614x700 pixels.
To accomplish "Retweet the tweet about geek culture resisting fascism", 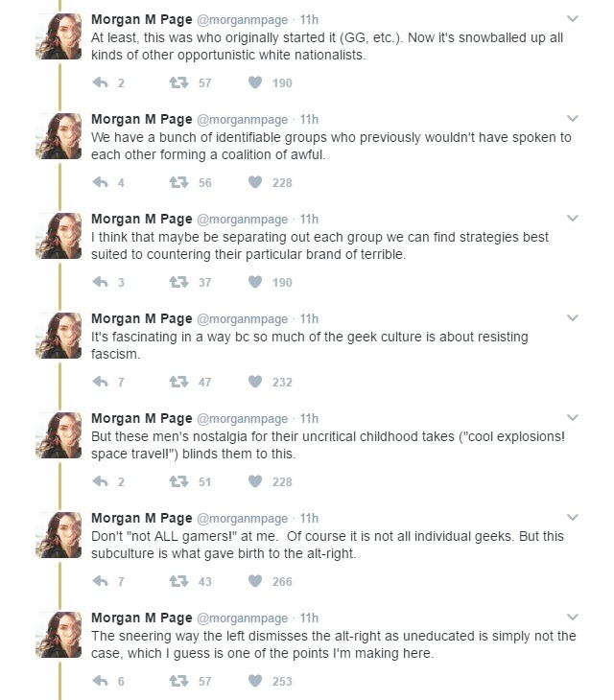I will tap(177, 383).
